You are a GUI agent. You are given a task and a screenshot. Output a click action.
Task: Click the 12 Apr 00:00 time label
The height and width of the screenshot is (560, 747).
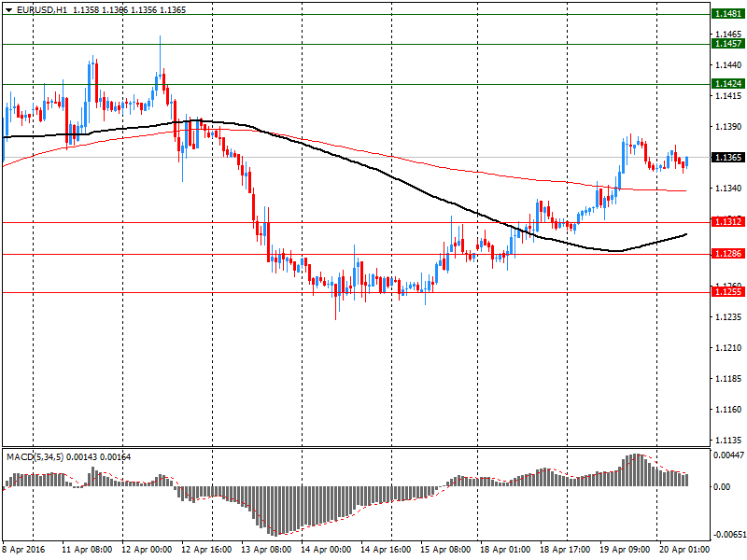coord(147,550)
